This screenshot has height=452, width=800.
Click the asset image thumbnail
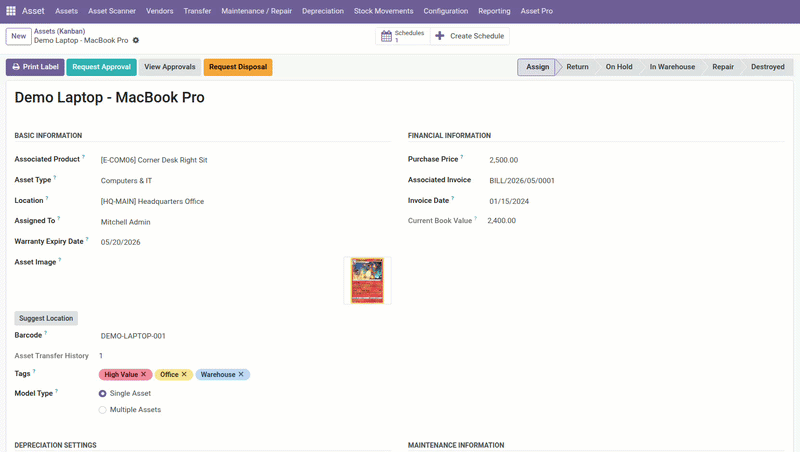point(367,281)
